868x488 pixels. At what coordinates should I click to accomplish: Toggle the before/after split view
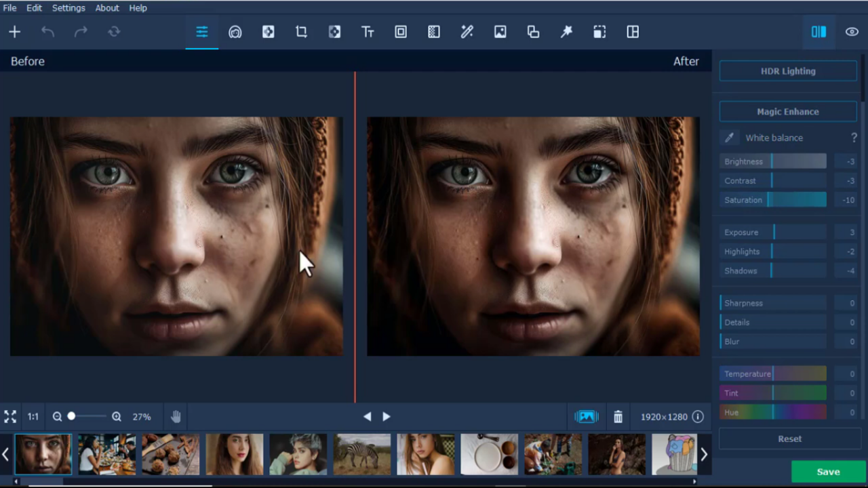pos(818,32)
